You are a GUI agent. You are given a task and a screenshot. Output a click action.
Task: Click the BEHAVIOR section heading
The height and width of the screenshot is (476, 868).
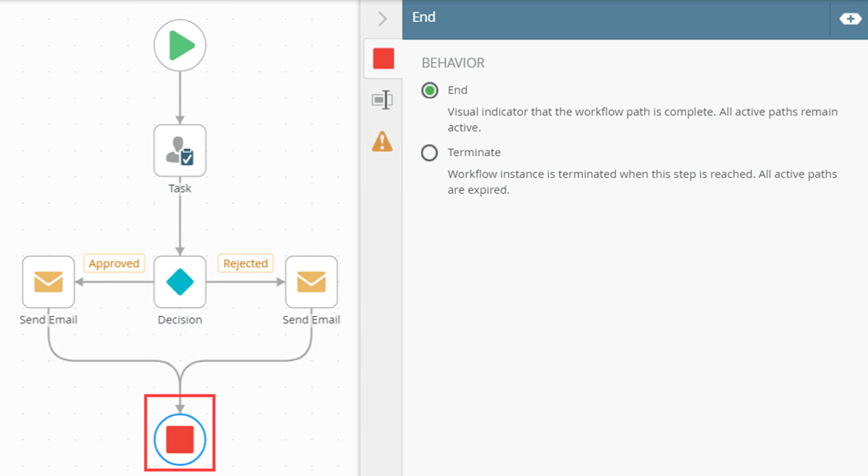(453, 63)
